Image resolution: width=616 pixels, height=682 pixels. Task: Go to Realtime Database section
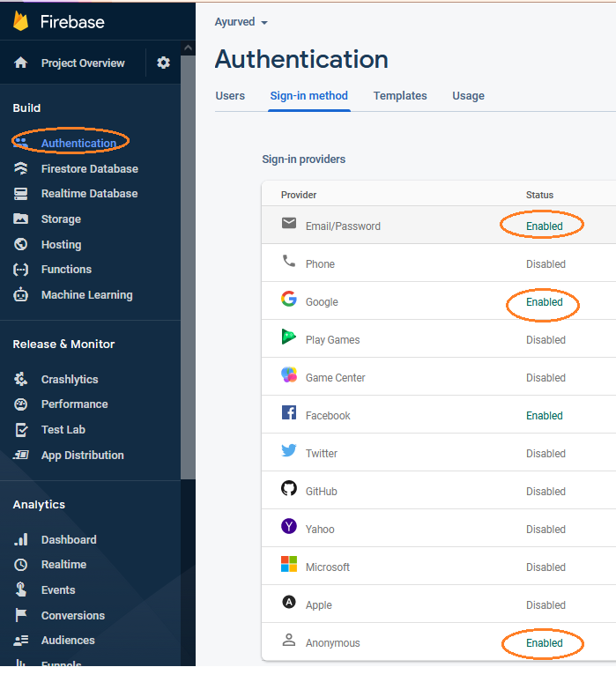click(90, 194)
